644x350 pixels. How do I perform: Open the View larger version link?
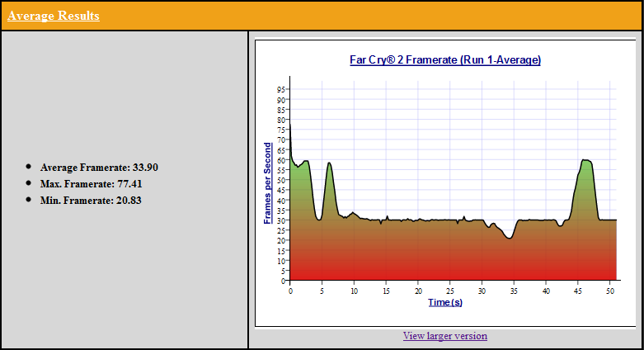tap(444, 336)
